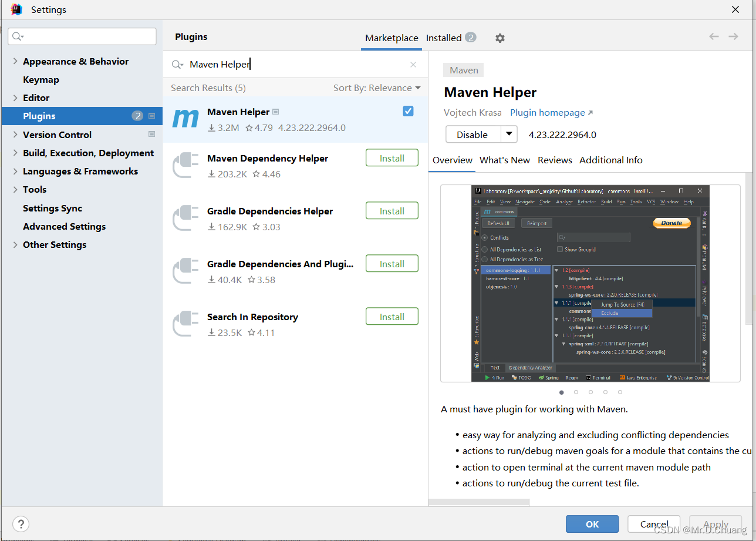This screenshot has width=756, height=541.
Task: Open the What's New tab
Action: [505, 160]
